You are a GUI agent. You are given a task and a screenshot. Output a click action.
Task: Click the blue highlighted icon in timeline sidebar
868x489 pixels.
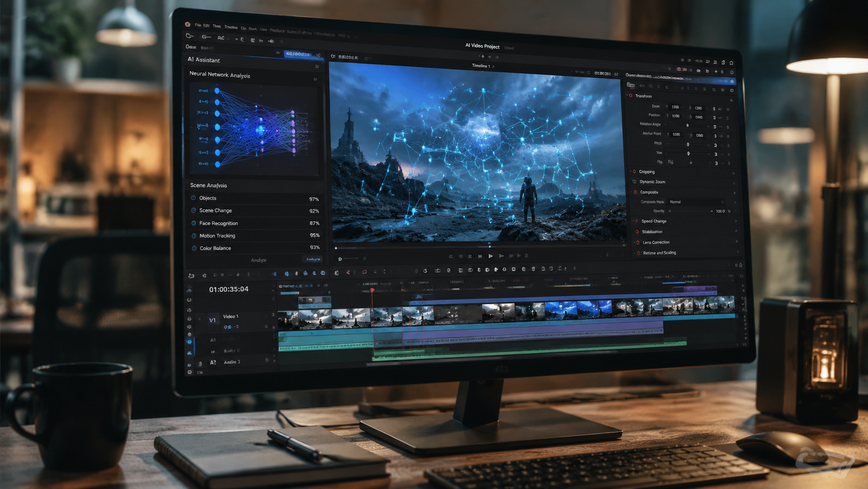tap(189, 342)
